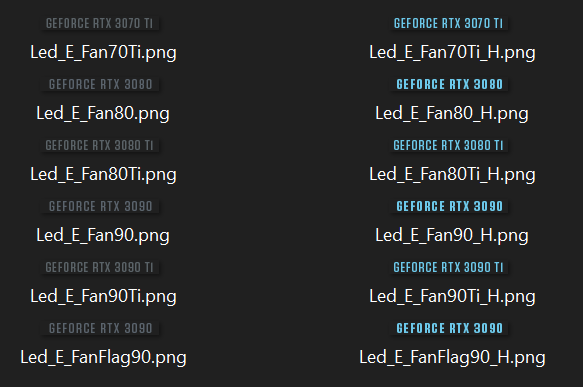Select the blue GeForce RTX 3080 Ti thumbnail

point(448,145)
